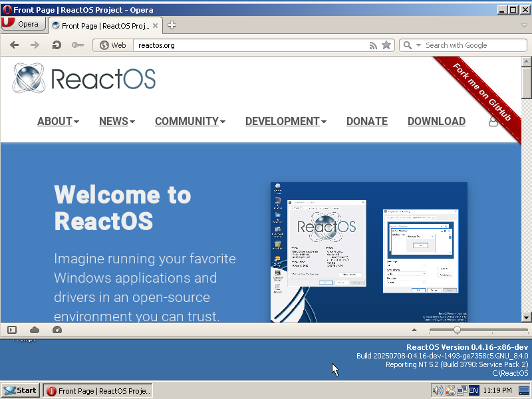Click the ReactOS logo in the page header
The image size is (532, 399).
click(84, 78)
